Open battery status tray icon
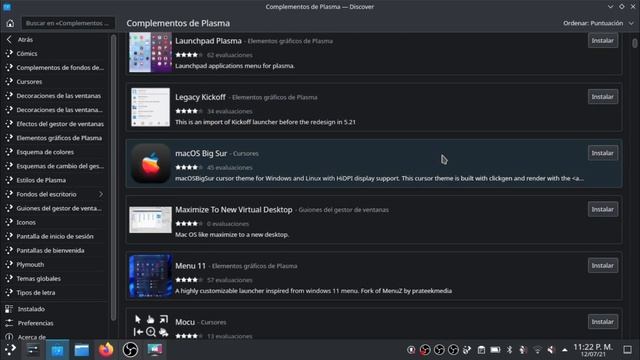Screen dimensions: 640x360 click(495, 350)
